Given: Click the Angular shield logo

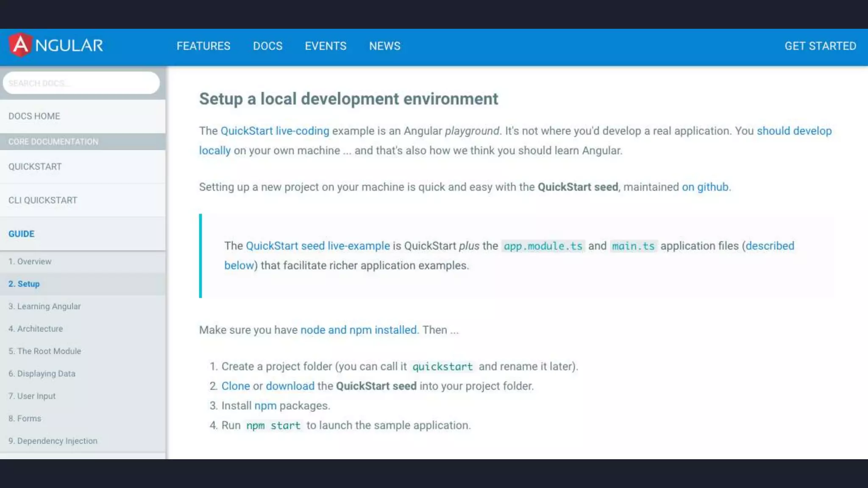Looking at the screenshot, I should click(x=20, y=45).
